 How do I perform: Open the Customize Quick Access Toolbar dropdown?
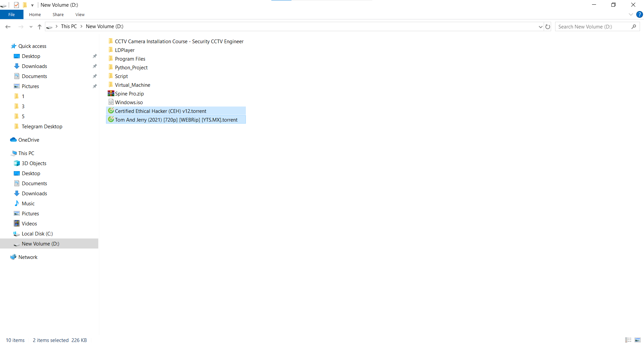pos(32,5)
